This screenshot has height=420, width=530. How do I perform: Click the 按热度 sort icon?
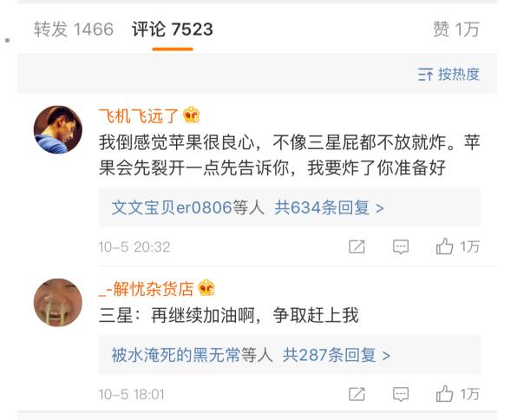pyautogui.click(x=426, y=75)
